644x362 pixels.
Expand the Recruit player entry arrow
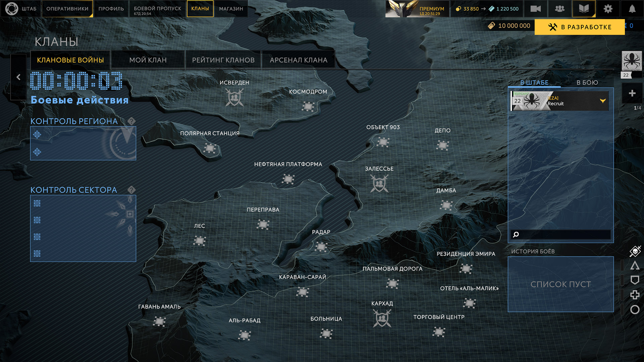click(x=603, y=101)
